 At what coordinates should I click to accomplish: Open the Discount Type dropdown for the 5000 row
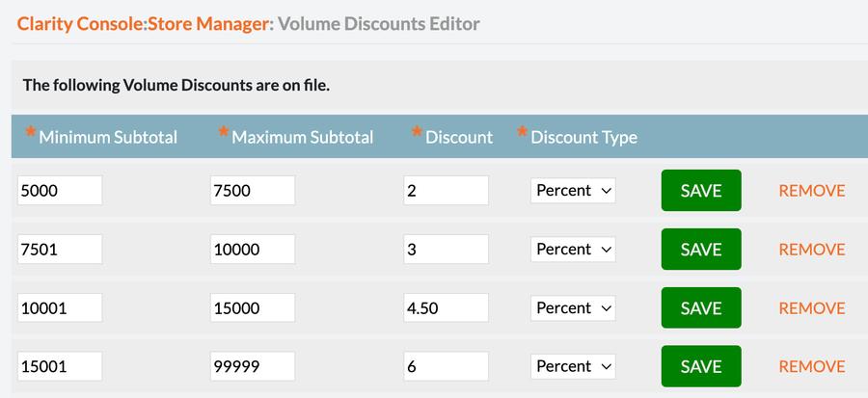(x=574, y=191)
